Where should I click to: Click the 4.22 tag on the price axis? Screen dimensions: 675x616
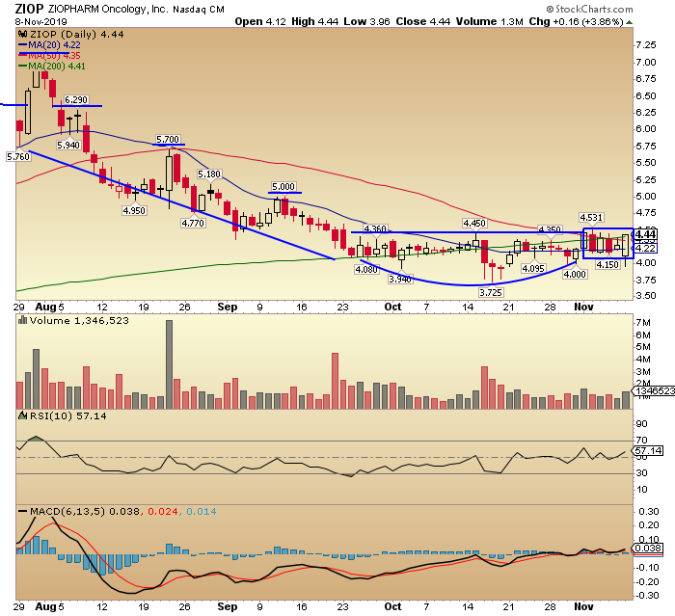coord(645,249)
